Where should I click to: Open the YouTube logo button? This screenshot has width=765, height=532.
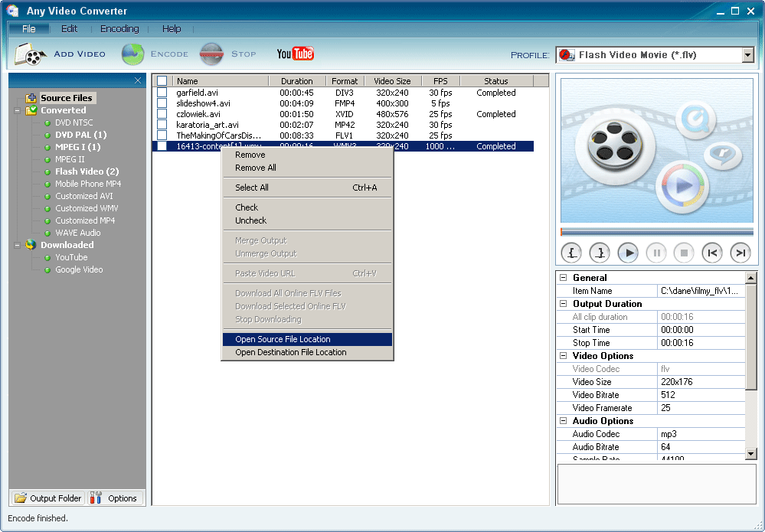[x=295, y=54]
